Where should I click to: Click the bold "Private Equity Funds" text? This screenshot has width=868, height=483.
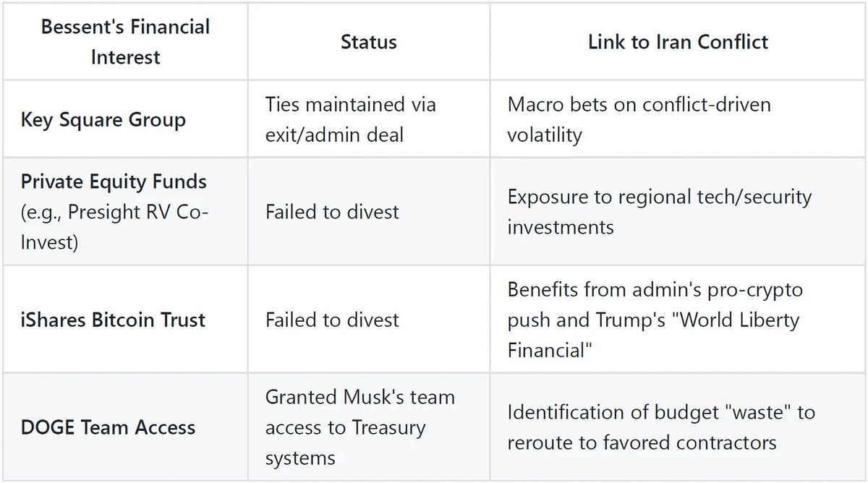114,181
